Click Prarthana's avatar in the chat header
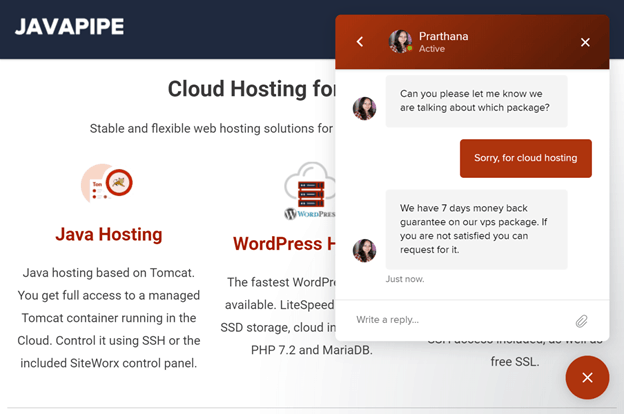This screenshot has width=624, height=414. pyautogui.click(x=400, y=41)
